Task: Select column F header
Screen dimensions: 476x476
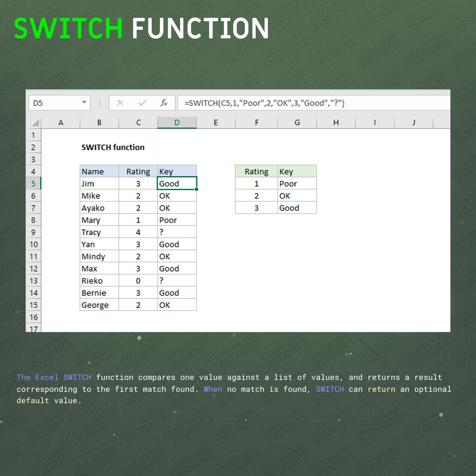Action: pyautogui.click(x=257, y=123)
